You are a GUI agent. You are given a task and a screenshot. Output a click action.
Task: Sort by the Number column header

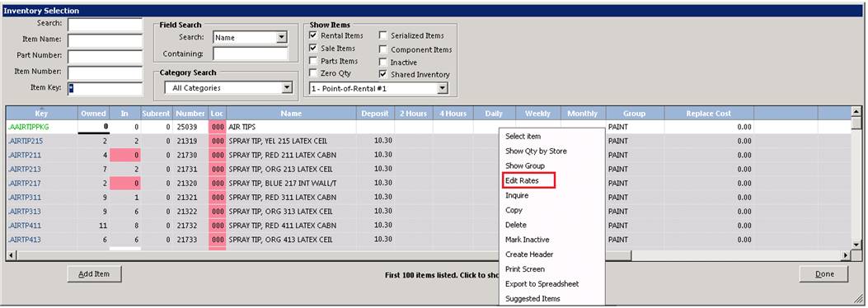click(x=190, y=113)
